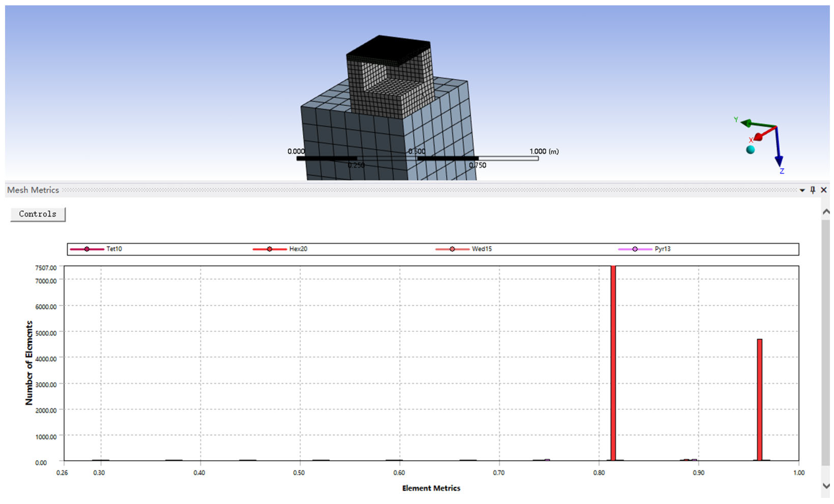The image size is (834, 504).
Task: Open Mesh Metrics panel options dropdown arrow
Action: point(802,190)
